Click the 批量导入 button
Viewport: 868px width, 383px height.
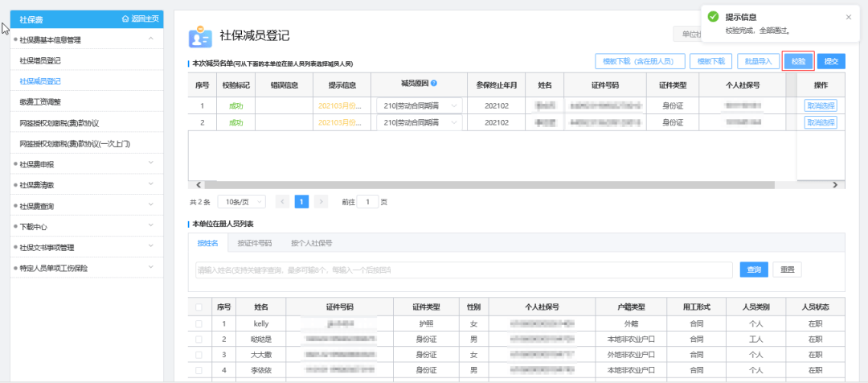(758, 61)
